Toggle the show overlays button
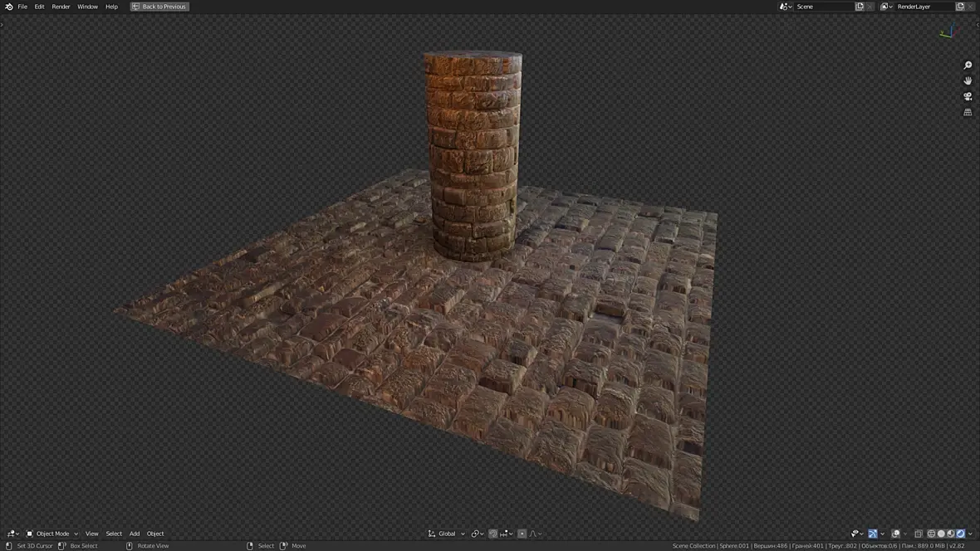Image resolution: width=980 pixels, height=551 pixels. coord(895,534)
